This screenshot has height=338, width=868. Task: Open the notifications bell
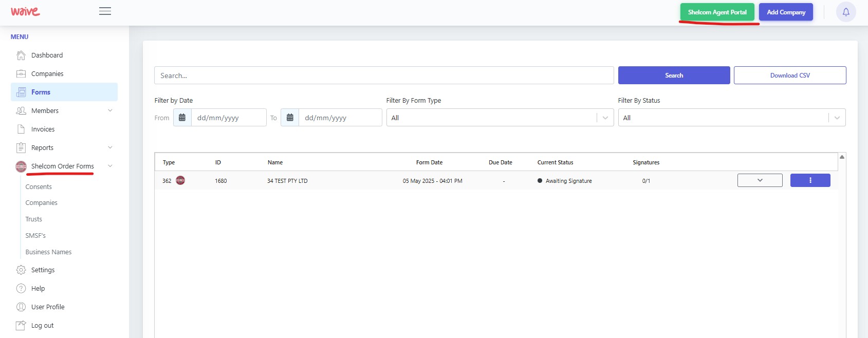(x=846, y=12)
